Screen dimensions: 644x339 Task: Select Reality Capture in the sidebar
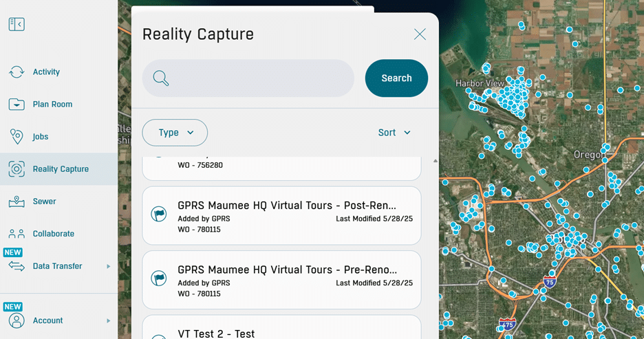click(x=58, y=169)
